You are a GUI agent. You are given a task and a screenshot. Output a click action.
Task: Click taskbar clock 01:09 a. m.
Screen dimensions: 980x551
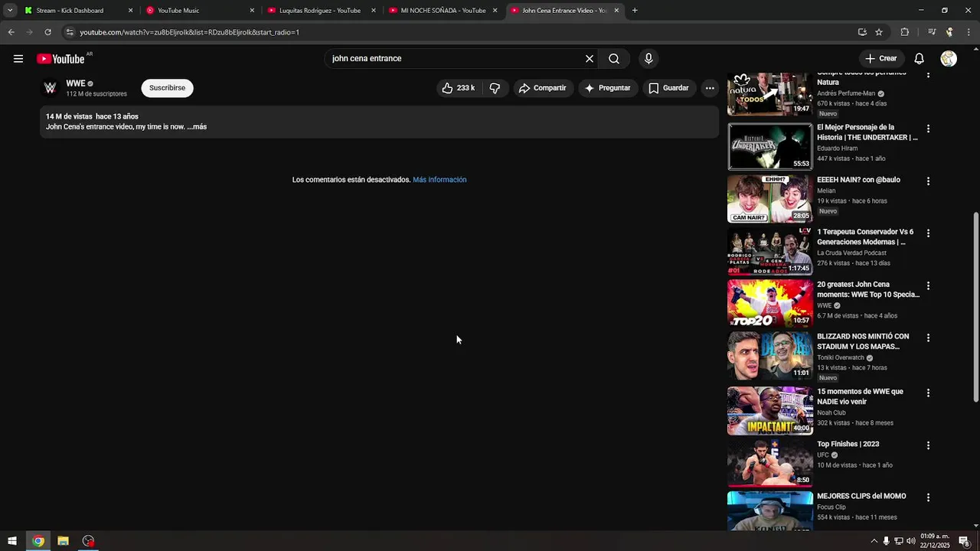pos(935,541)
